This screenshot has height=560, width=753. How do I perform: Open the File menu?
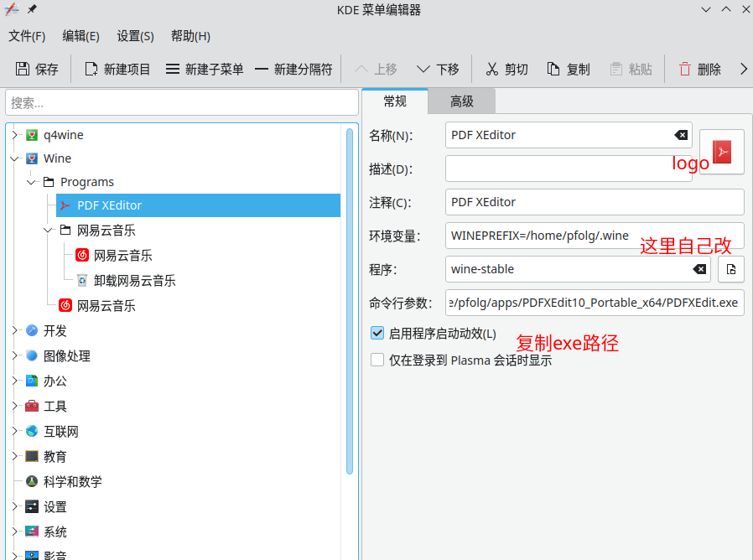pyautogui.click(x=27, y=36)
